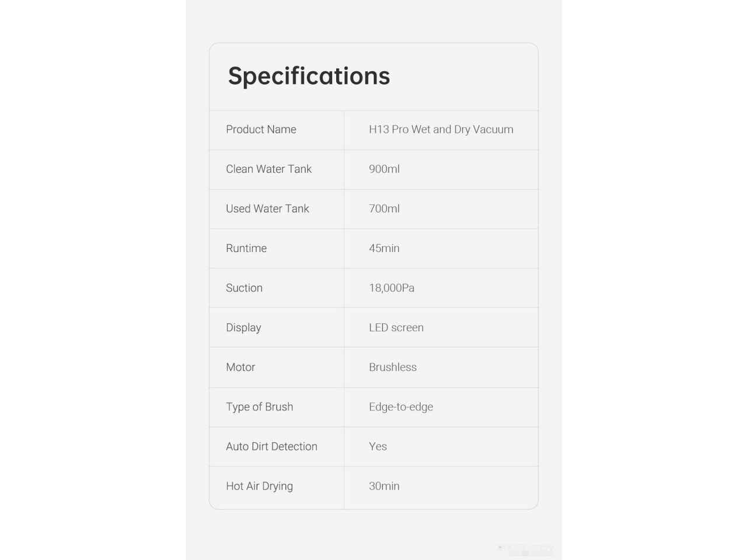
Task: Click the H13 Pro Wet and Dry Vacuum text
Action: point(441,129)
